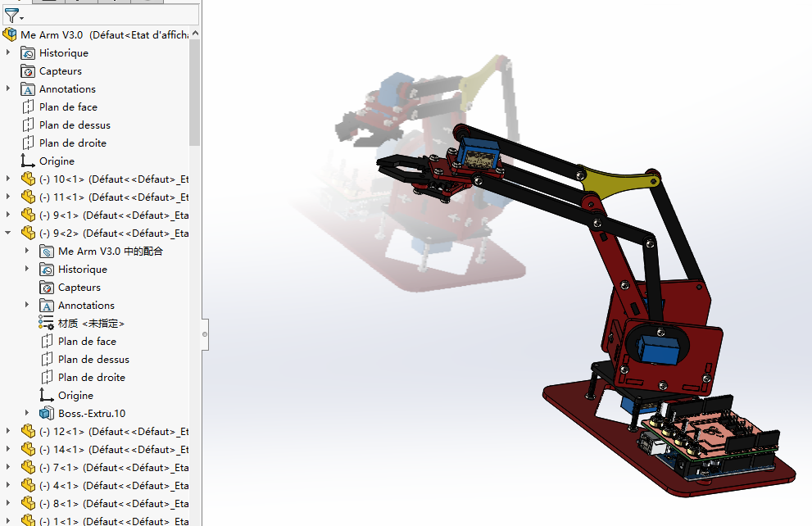812x526 pixels.
Task: Click part icon of component 11<1>
Action: (28, 197)
